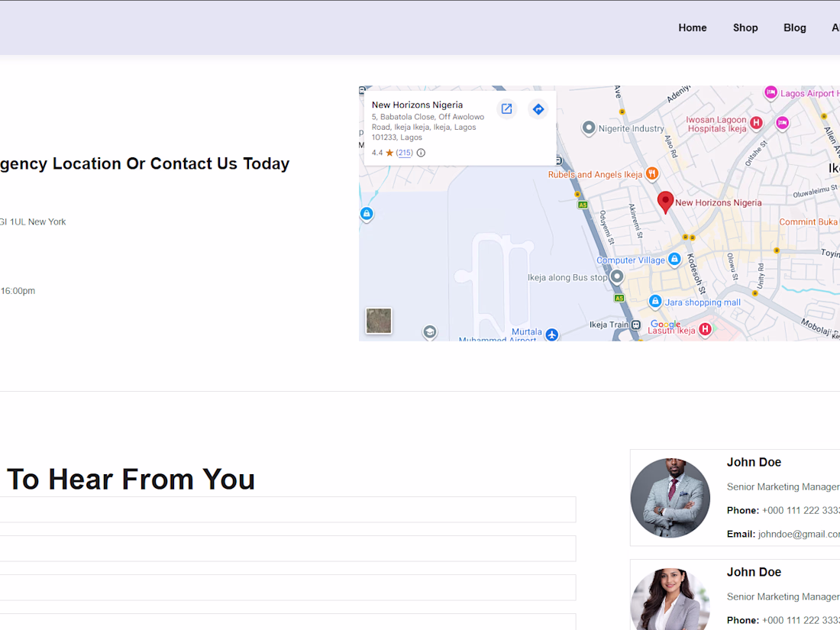
Task: Click the Babatola Close address text
Action: click(x=428, y=127)
